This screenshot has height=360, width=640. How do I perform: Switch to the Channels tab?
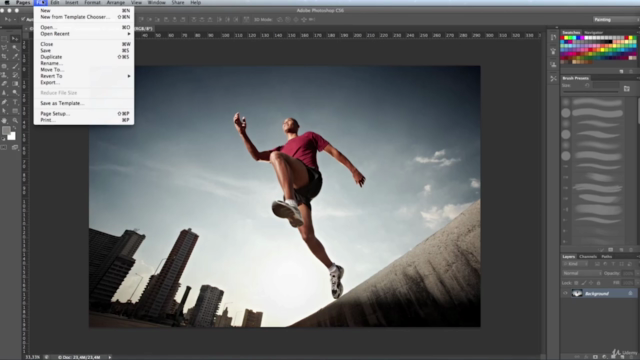click(588, 257)
